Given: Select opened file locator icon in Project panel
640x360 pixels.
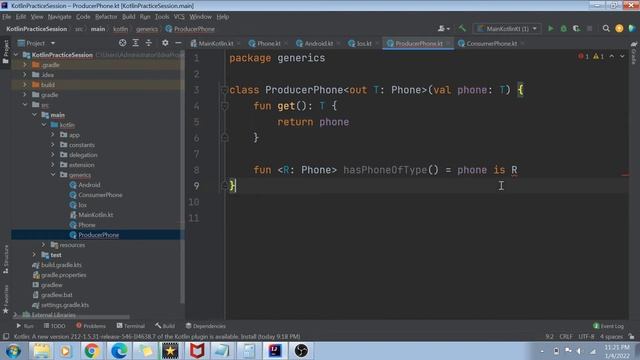Looking at the screenshot, I should [x=122, y=43].
